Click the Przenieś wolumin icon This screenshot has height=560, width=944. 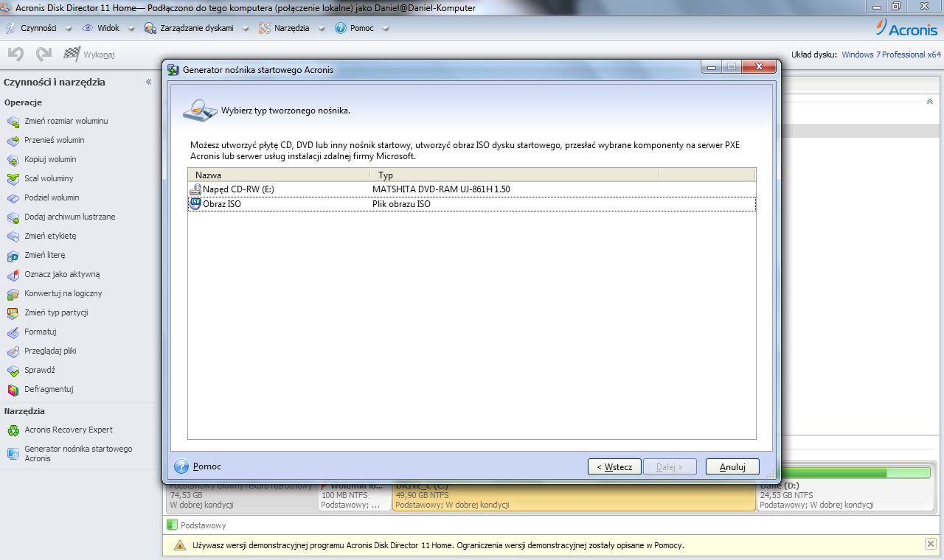tap(13, 140)
